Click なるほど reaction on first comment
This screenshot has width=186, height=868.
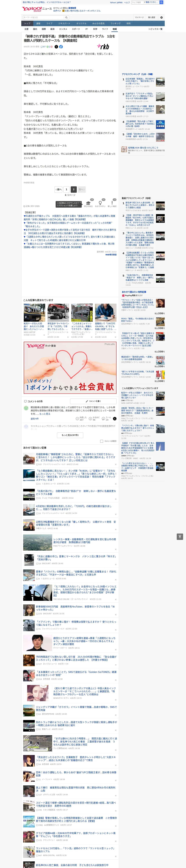[x=94, y=419]
